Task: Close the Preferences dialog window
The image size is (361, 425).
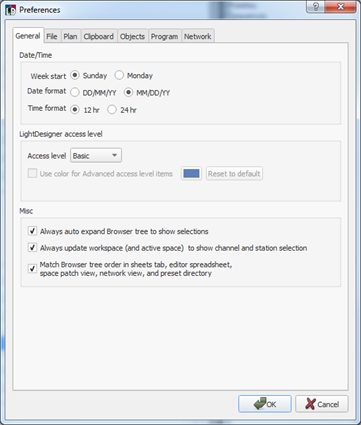Action: pyautogui.click(x=340, y=7)
